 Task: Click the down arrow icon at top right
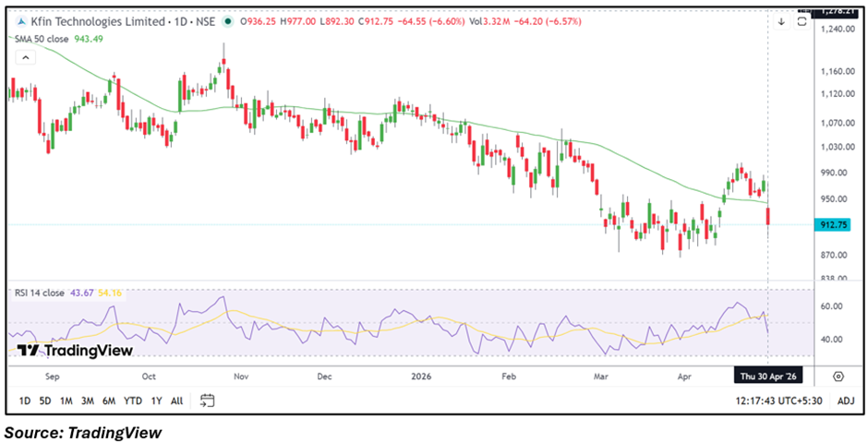[x=781, y=21]
